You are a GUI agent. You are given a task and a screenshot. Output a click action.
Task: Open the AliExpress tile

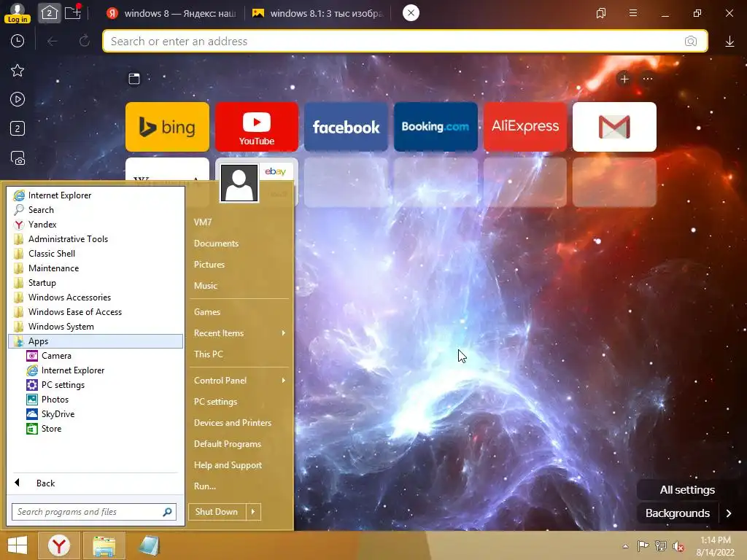pyautogui.click(x=525, y=127)
